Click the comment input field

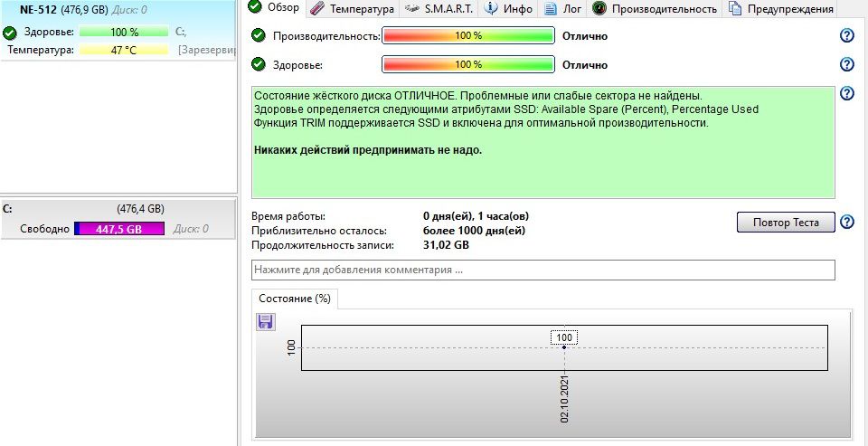(542, 270)
